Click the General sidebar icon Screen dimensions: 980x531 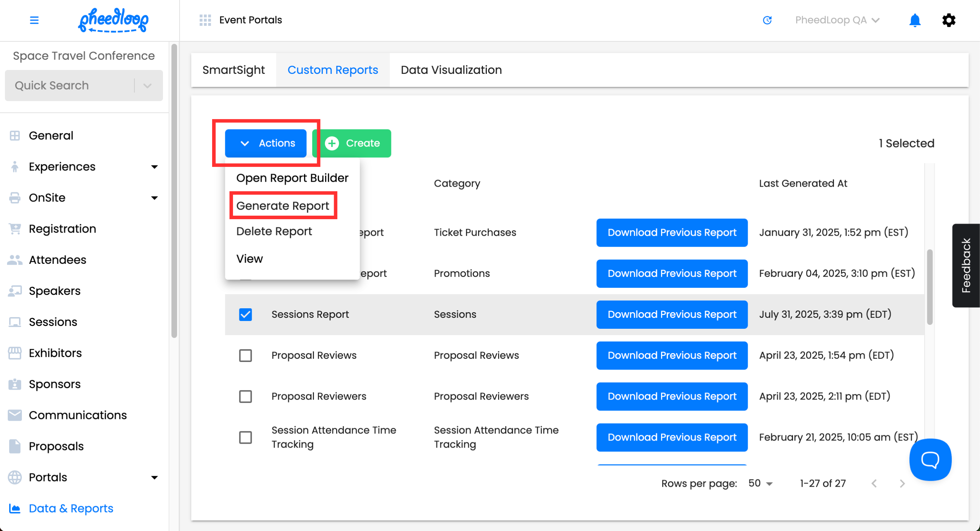click(15, 135)
